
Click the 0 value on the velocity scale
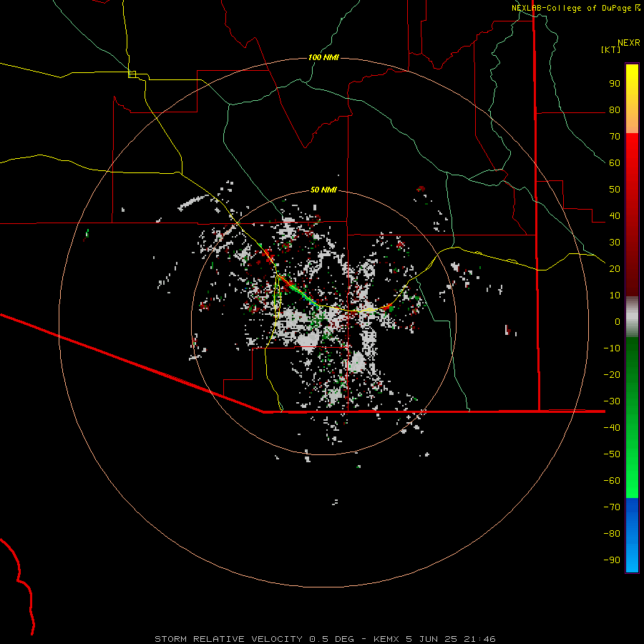[x=618, y=321]
